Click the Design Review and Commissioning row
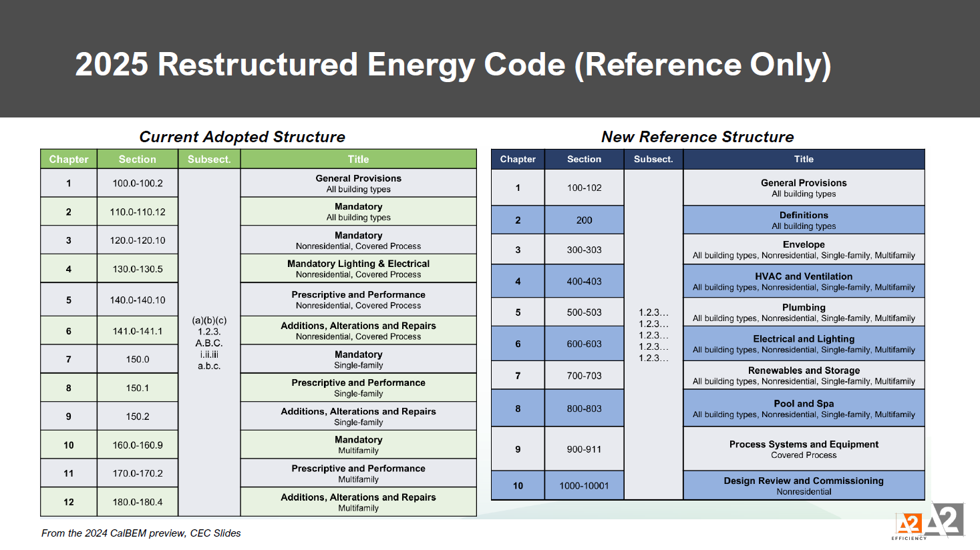980x550 pixels. pos(804,485)
